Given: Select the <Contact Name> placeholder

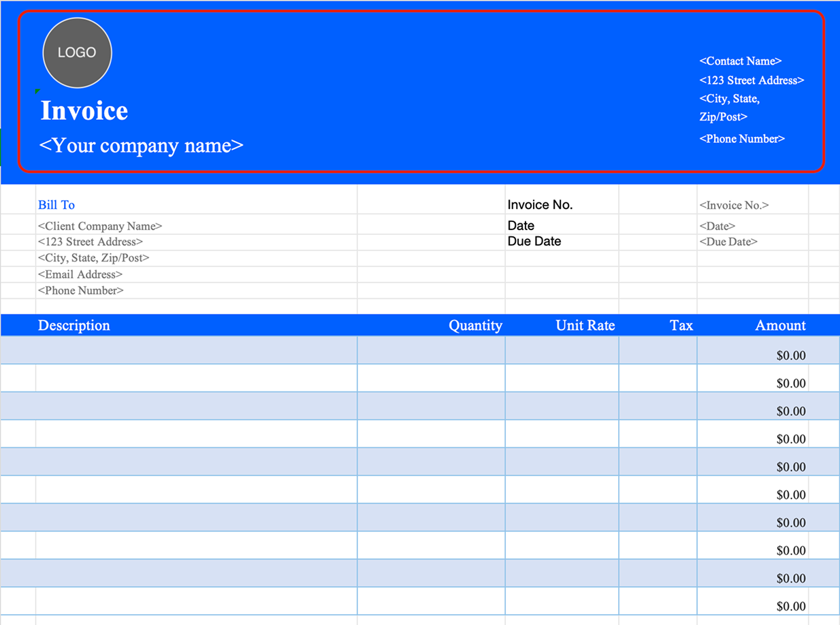Looking at the screenshot, I should 740,61.
